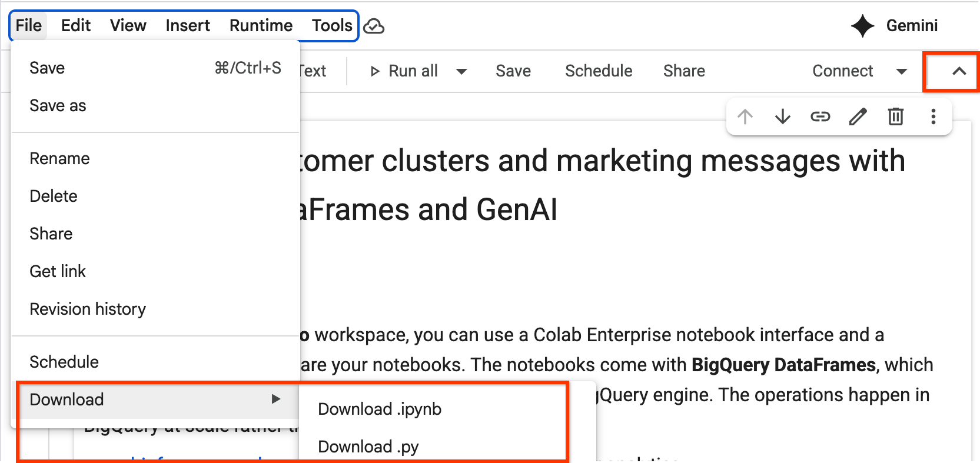Screen dimensions: 980x463
Task: Click the Connect runtime button
Action: (x=842, y=71)
